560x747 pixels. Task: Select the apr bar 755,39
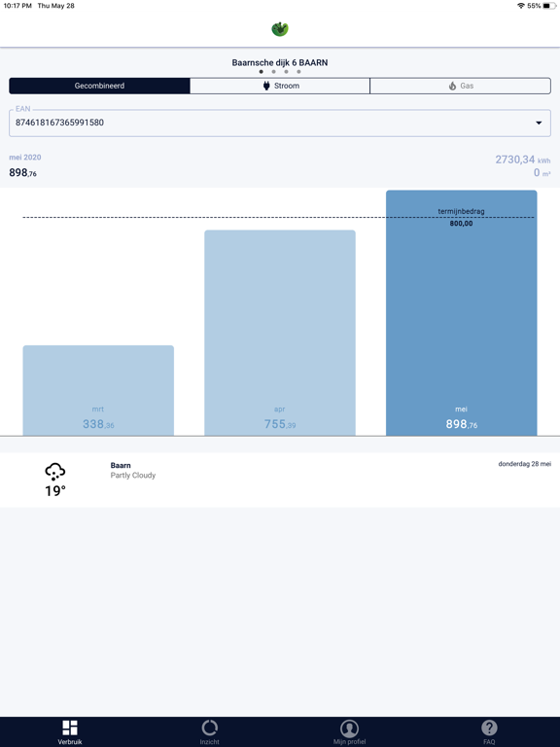(280, 333)
